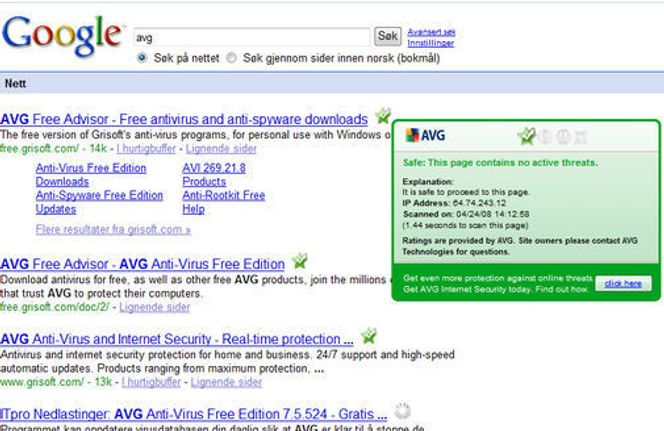Click 'free.grisoft.com/ - 14k' URL text
Screen dimensions: 664x431
tap(53, 149)
